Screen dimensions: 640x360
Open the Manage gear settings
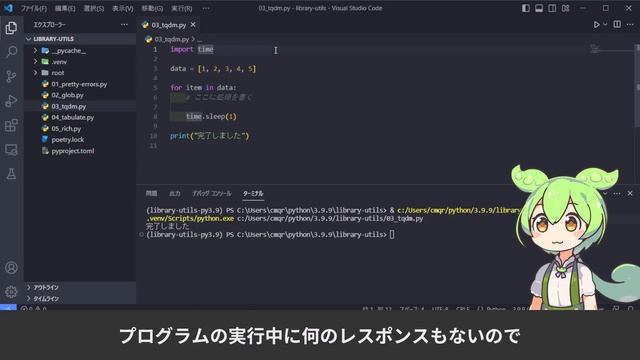tap(11, 291)
